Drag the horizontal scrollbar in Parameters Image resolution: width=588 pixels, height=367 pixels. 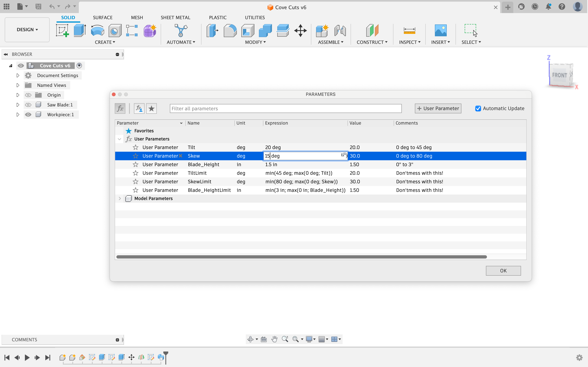point(301,257)
